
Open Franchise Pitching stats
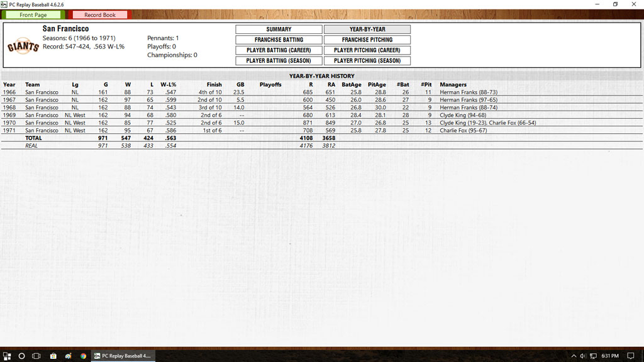pyautogui.click(x=367, y=40)
